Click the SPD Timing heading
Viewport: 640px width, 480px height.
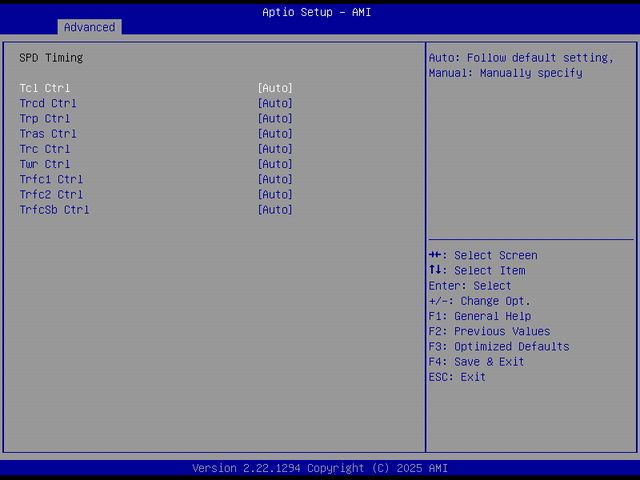(51, 58)
